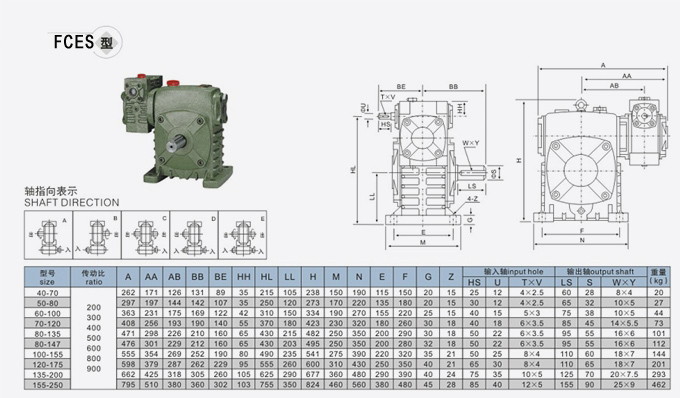The height and width of the screenshot is (398, 680).
Task: Select shaft direction diagram A
Action: tap(48, 235)
